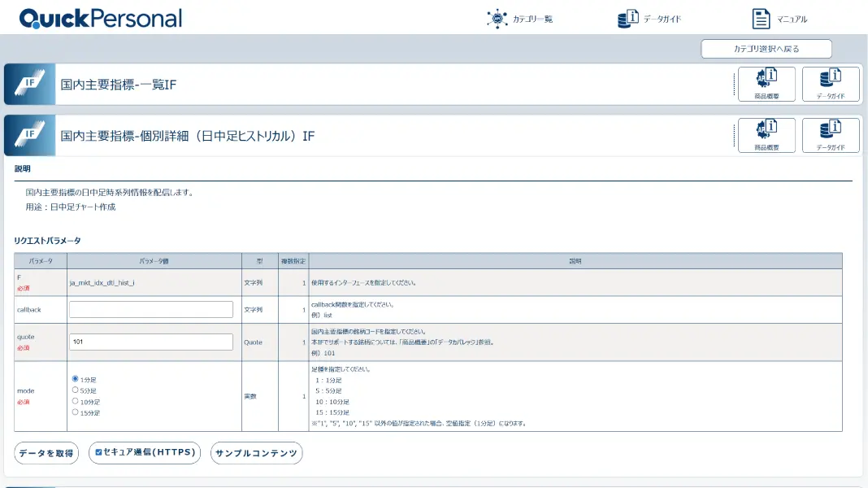The height and width of the screenshot is (488, 868).
Task: Click the 足種を指定してください description text
Action: 341,369
